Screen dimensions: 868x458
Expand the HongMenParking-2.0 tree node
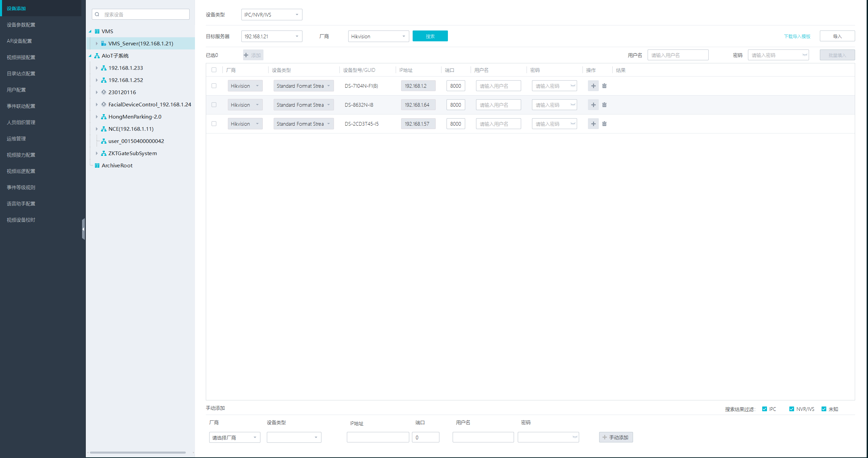coord(97,117)
